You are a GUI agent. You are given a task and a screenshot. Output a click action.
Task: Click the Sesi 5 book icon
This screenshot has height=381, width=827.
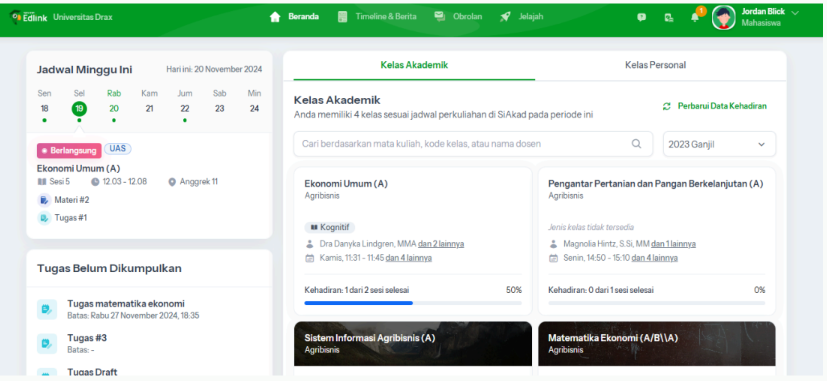pos(42,182)
